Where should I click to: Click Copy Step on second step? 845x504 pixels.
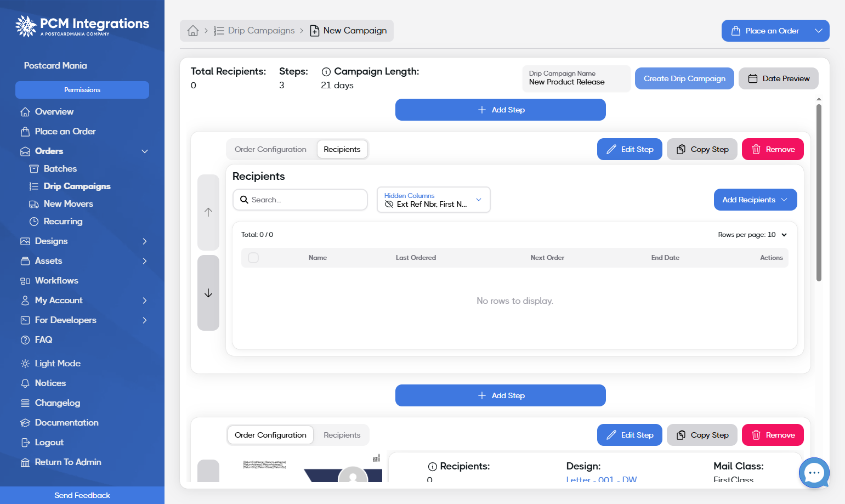[x=702, y=435]
